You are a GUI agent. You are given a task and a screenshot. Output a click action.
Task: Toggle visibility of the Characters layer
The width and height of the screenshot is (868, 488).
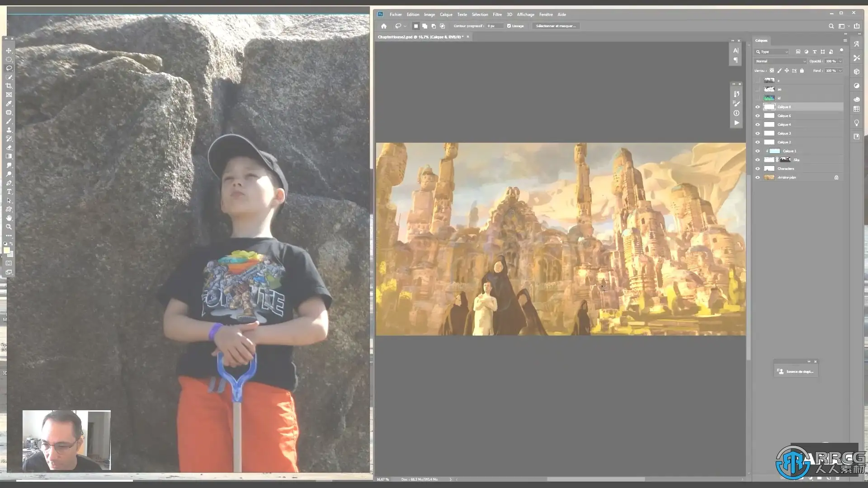click(758, 169)
